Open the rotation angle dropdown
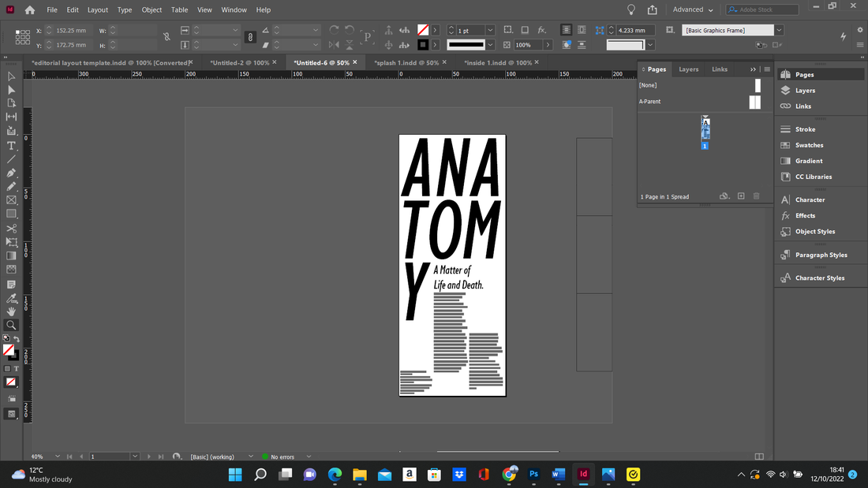 pos(316,31)
